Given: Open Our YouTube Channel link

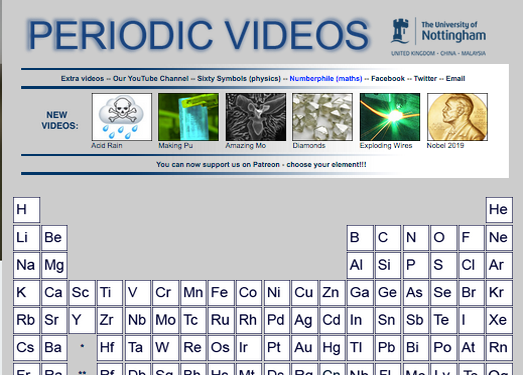Looking at the screenshot, I should tap(151, 79).
